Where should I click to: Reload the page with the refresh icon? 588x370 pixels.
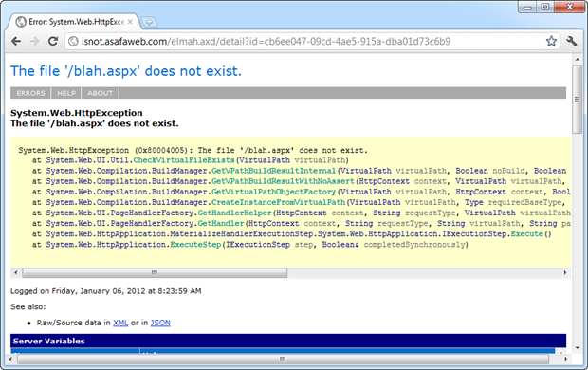click(53, 41)
